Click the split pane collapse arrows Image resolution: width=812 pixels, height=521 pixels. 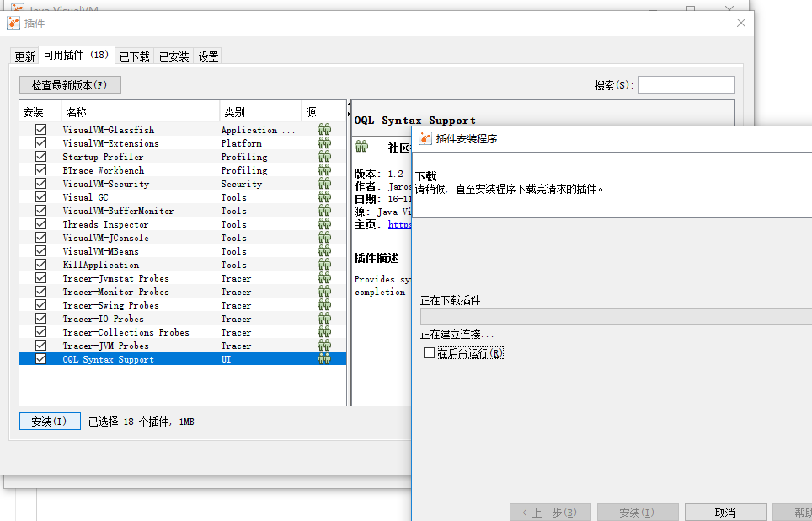click(x=349, y=110)
